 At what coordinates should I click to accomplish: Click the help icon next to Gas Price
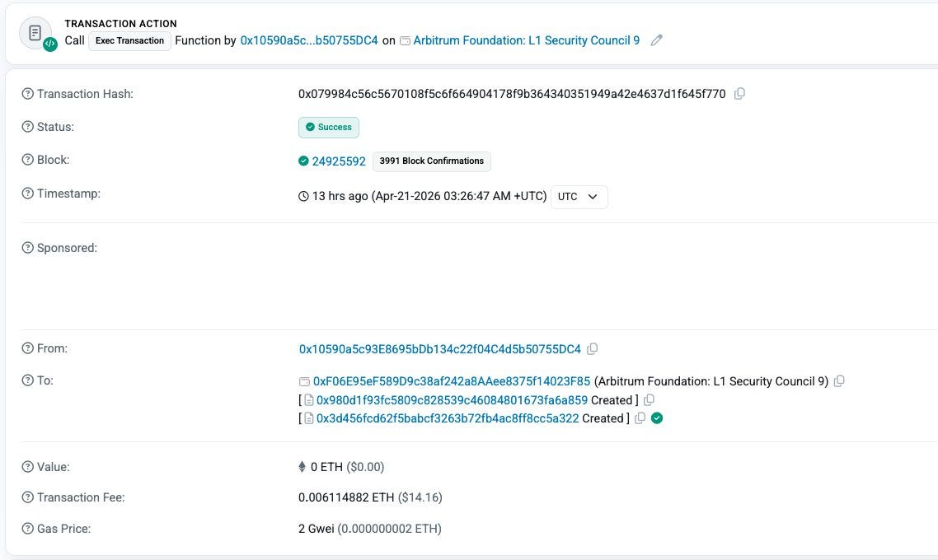coord(27,528)
